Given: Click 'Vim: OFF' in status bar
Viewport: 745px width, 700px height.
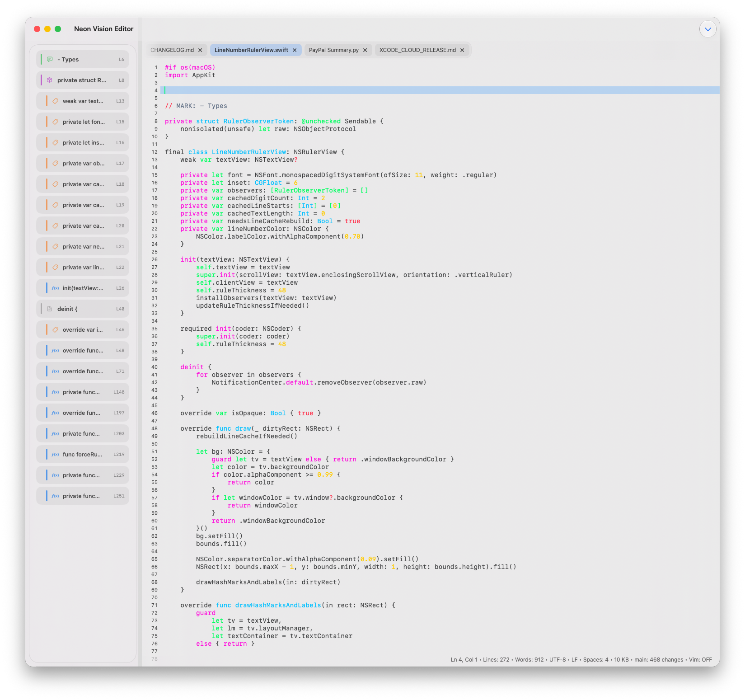Looking at the screenshot, I should click(x=700, y=660).
